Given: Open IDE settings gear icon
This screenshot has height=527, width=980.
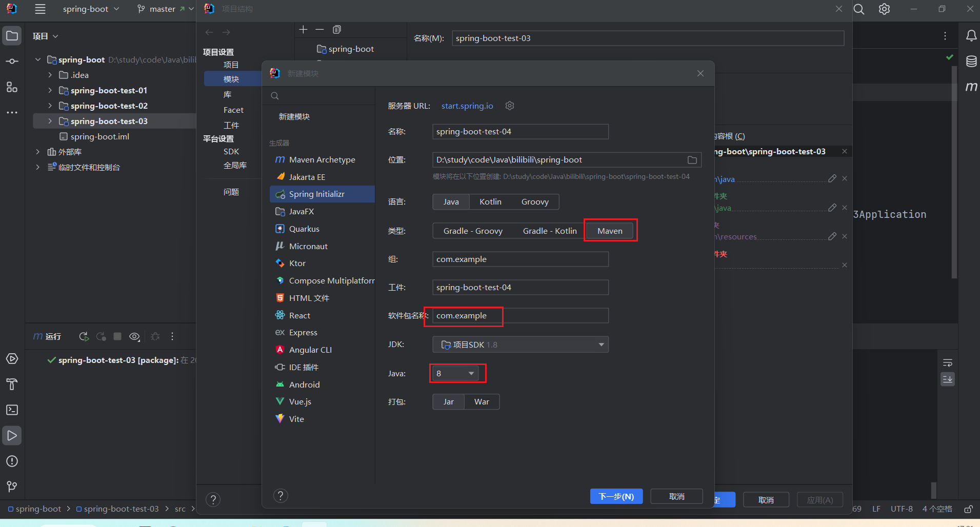Looking at the screenshot, I should click(x=885, y=9).
